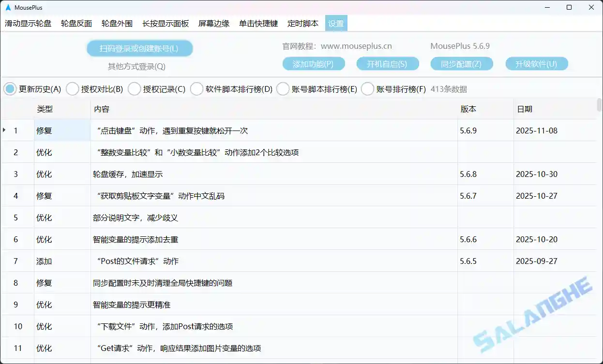Screen dimensions: 603x364
Task: Click the 升级软件(U) button
Action: tap(537, 63)
